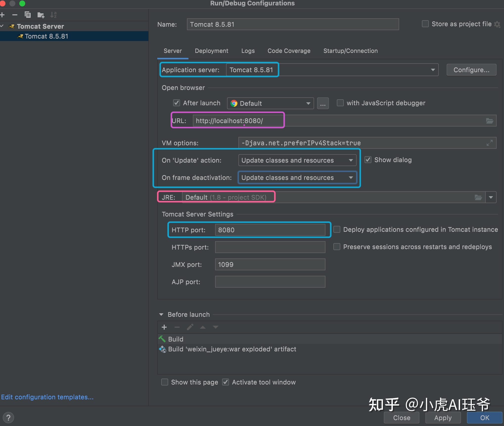This screenshot has height=426, width=504.
Task: Switch to the Code Coverage tab
Action: (x=289, y=51)
